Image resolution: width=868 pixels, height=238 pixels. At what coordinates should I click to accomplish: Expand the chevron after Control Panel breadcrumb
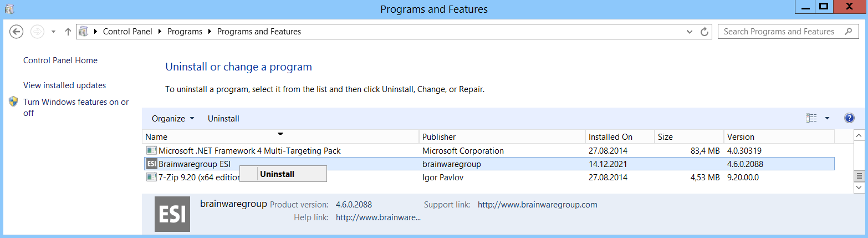pyautogui.click(x=160, y=32)
